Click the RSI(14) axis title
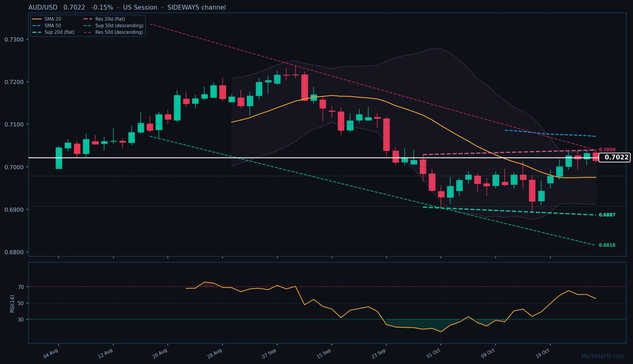This screenshot has height=364, width=633. tap(12, 303)
